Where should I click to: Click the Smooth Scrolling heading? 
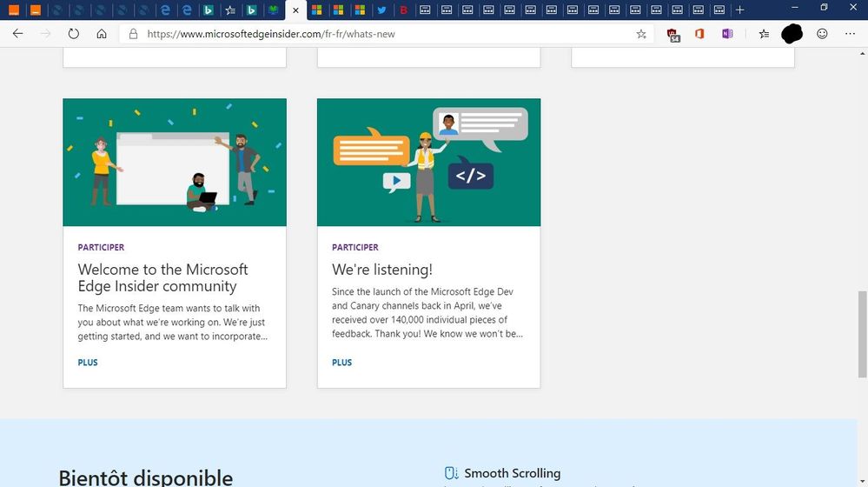click(512, 473)
